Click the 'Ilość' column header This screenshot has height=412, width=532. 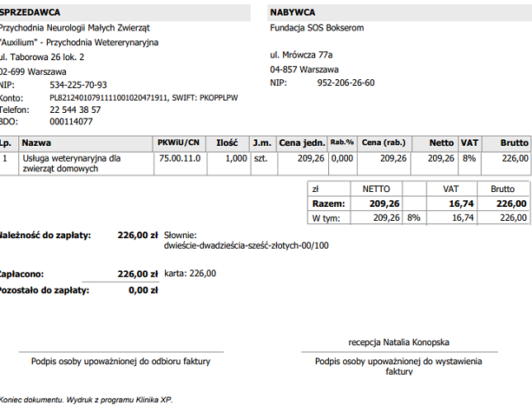pos(227,143)
